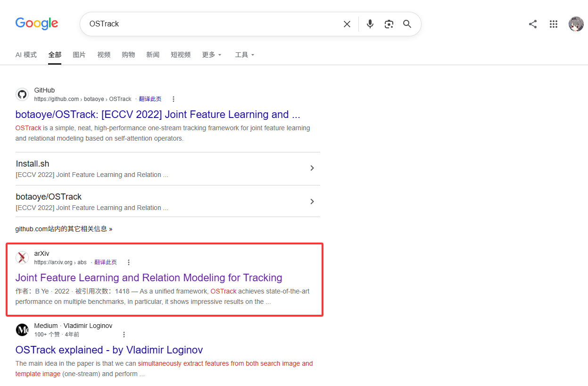Switch to the 短视频 tab
This screenshot has width=588, height=386.
(181, 55)
